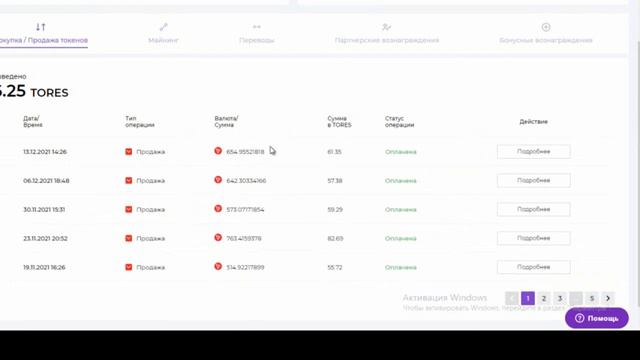This screenshot has height=360, width=640.
Task: Click the date 30.11.2021 15:31
Action: point(44,209)
